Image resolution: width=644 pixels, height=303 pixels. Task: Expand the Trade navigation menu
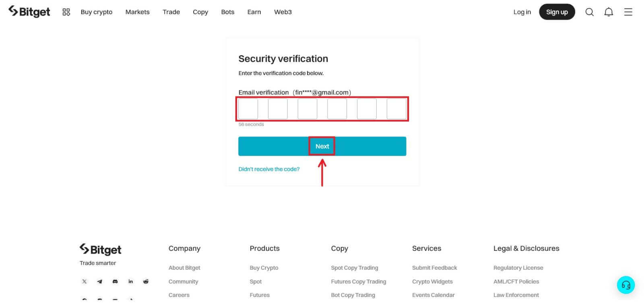[171, 12]
